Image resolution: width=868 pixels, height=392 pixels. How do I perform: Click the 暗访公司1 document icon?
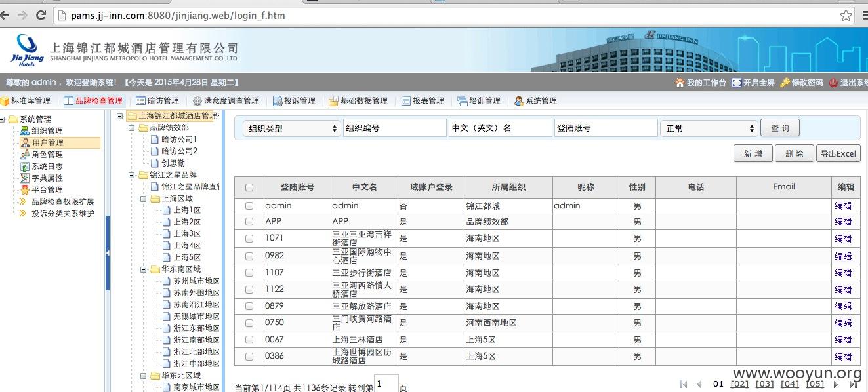pyautogui.click(x=155, y=140)
